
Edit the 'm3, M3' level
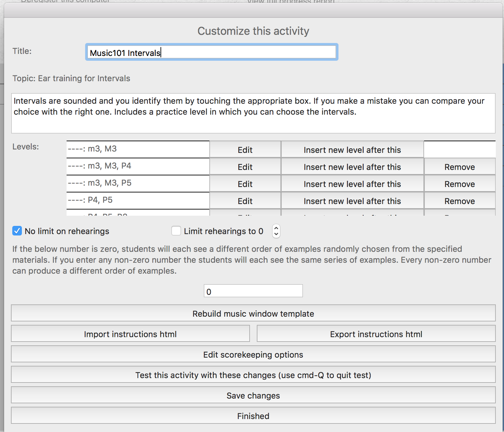[245, 150]
